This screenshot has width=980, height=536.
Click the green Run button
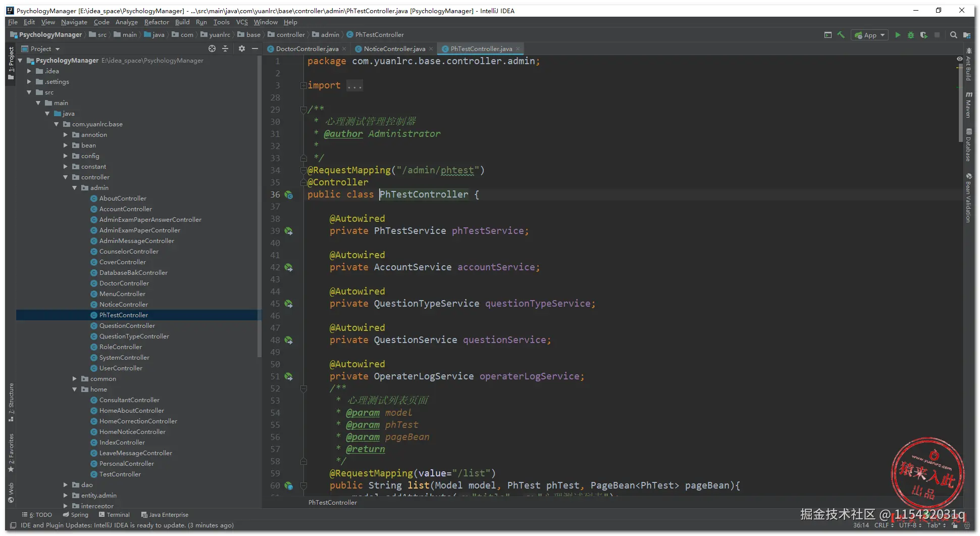(898, 35)
